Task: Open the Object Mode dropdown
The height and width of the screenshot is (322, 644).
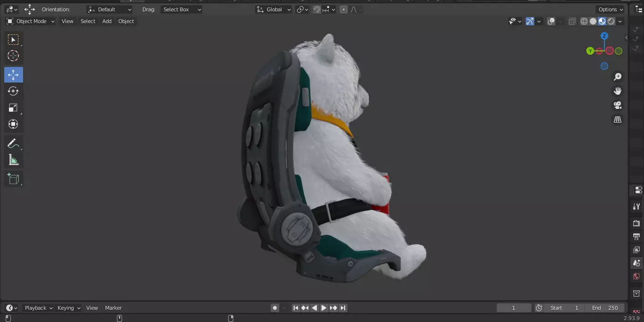Action: point(30,21)
